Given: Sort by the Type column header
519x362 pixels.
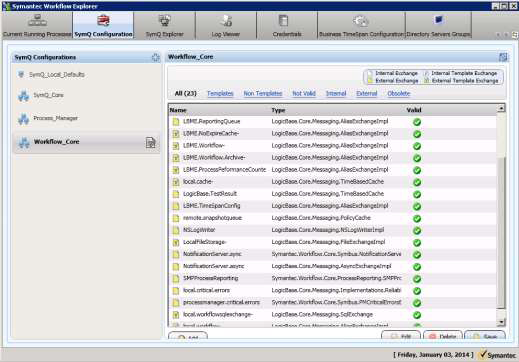Looking at the screenshot, I should click(278, 110).
